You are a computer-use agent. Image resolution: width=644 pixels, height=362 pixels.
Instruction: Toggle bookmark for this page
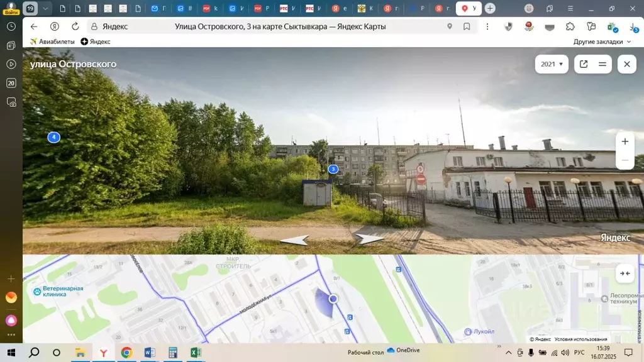[467, 26]
